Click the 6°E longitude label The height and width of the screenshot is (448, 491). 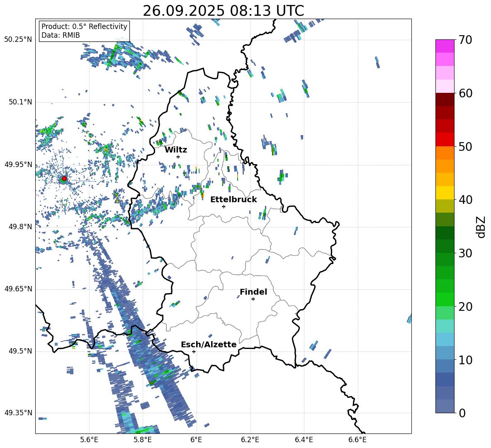click(196, 440)
